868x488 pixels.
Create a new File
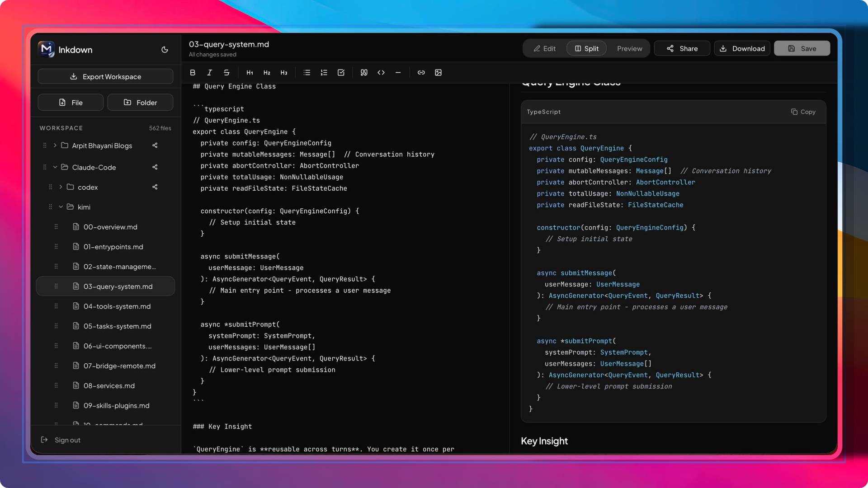[71, 103]
